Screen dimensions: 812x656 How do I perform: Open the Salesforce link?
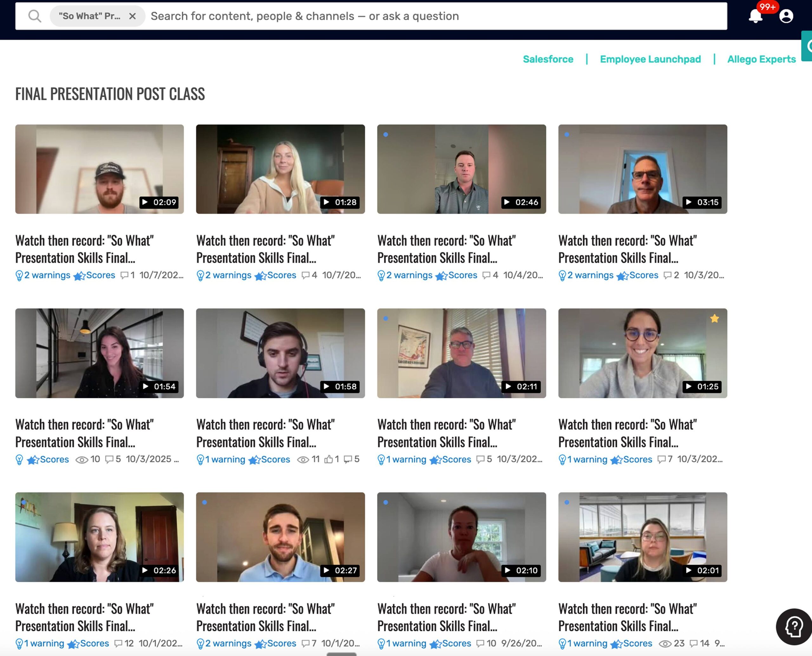(548, 59)
